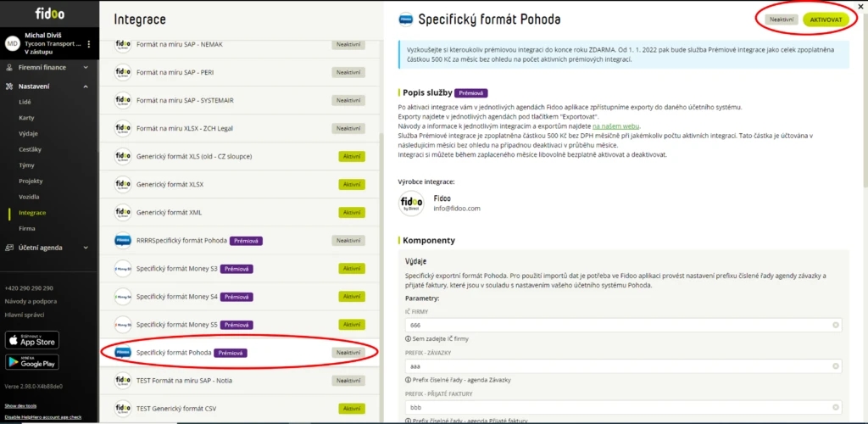Open Výdaje in the settings menu
868x424 pixels.
click(28, 133)
